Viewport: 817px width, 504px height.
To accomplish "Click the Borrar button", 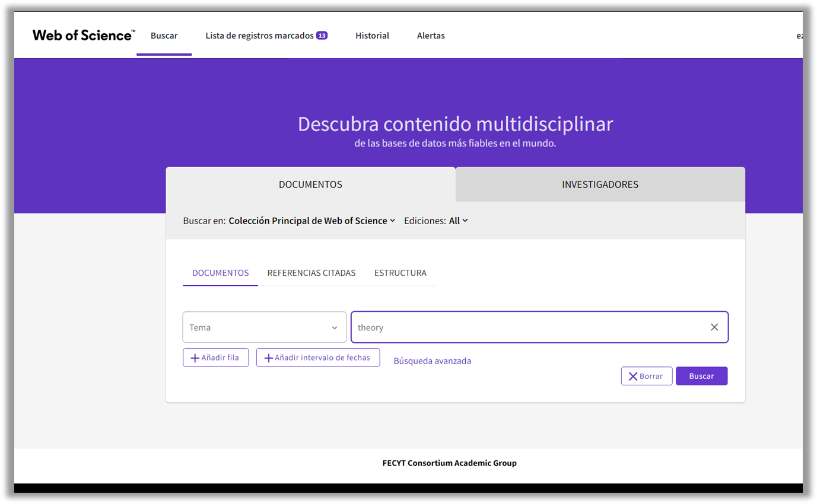I will [x=647, y=376].
